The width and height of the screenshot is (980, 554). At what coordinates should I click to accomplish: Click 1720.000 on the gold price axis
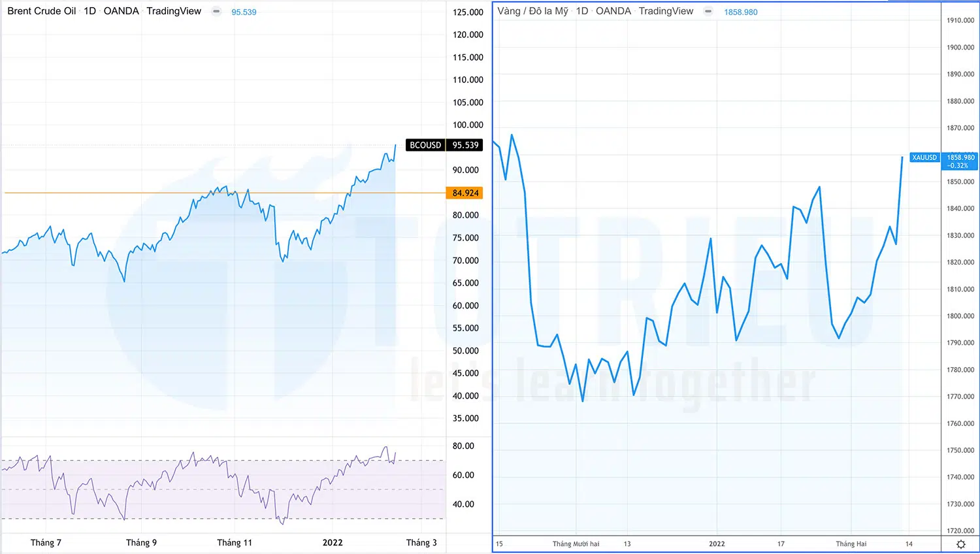[x=960, y=531]
